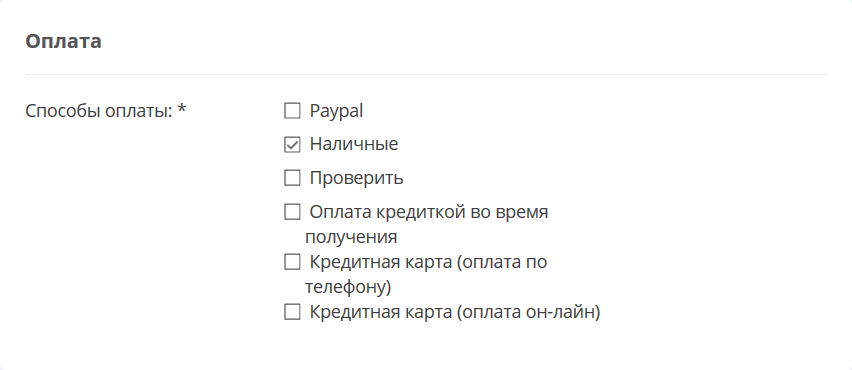Click the Оплата кредиткой во время label text
The image size is (852, 370).
pyautogui.click(x=429, y=212)
